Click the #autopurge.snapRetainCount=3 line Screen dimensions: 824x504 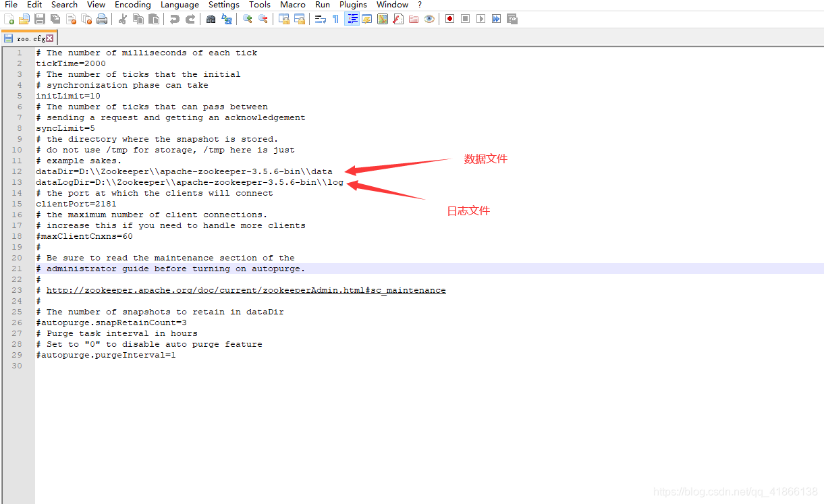pos(111,323)
